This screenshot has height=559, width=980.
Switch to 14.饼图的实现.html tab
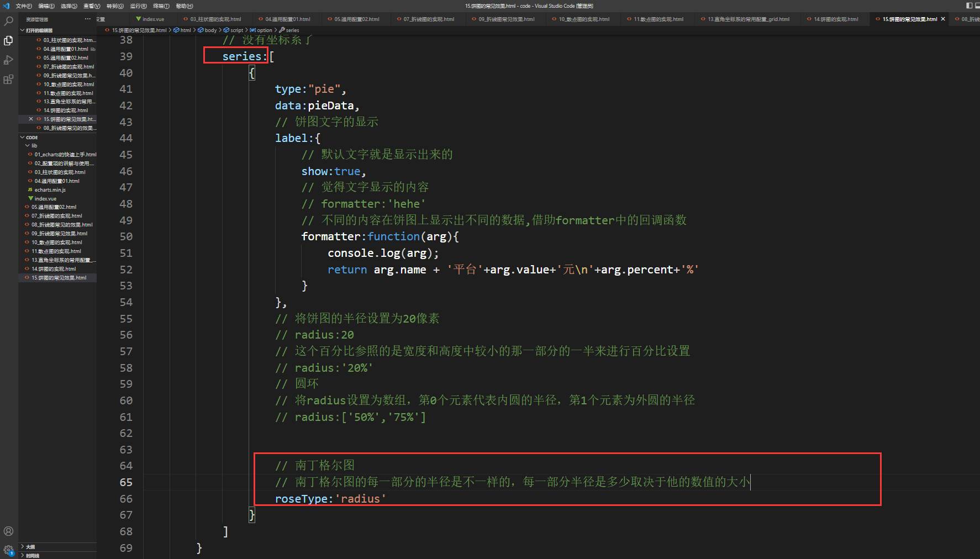click(x=836, y=19)
